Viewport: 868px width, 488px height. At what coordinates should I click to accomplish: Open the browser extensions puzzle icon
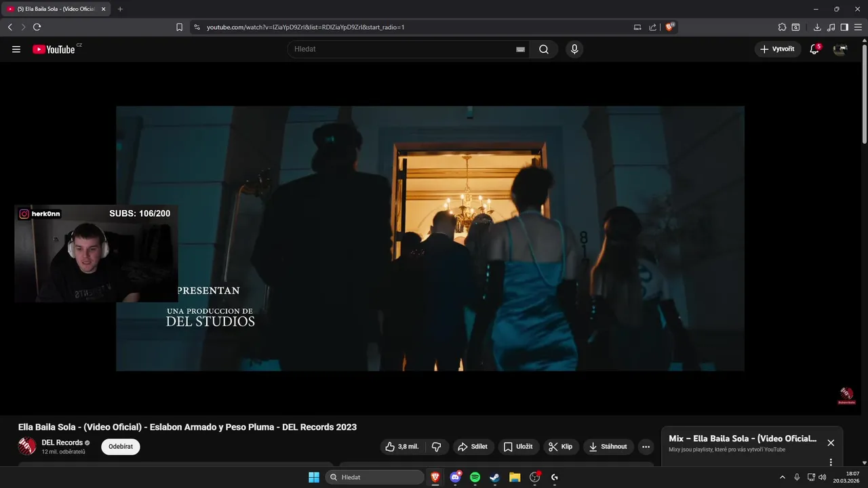pyautogui.click(x=782, y=27)
